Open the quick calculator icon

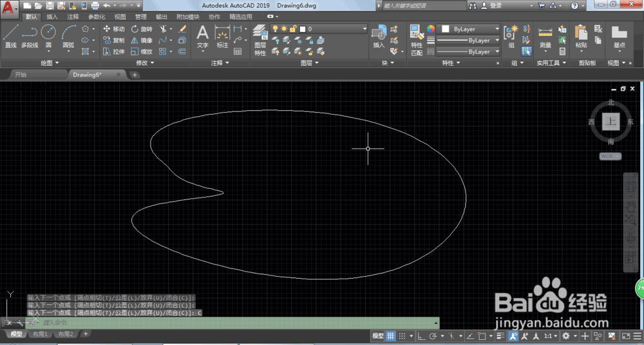tap(562, 51)
